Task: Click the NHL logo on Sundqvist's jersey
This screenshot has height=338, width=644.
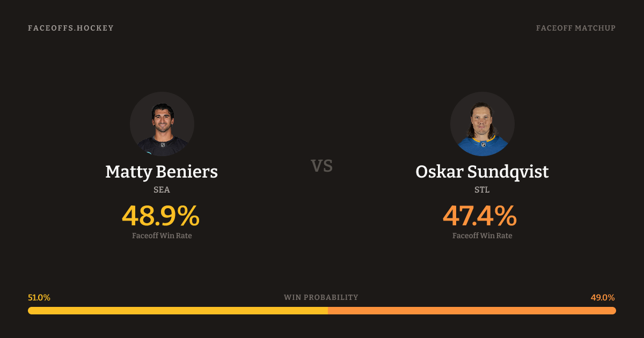Action: pos(483,144)
